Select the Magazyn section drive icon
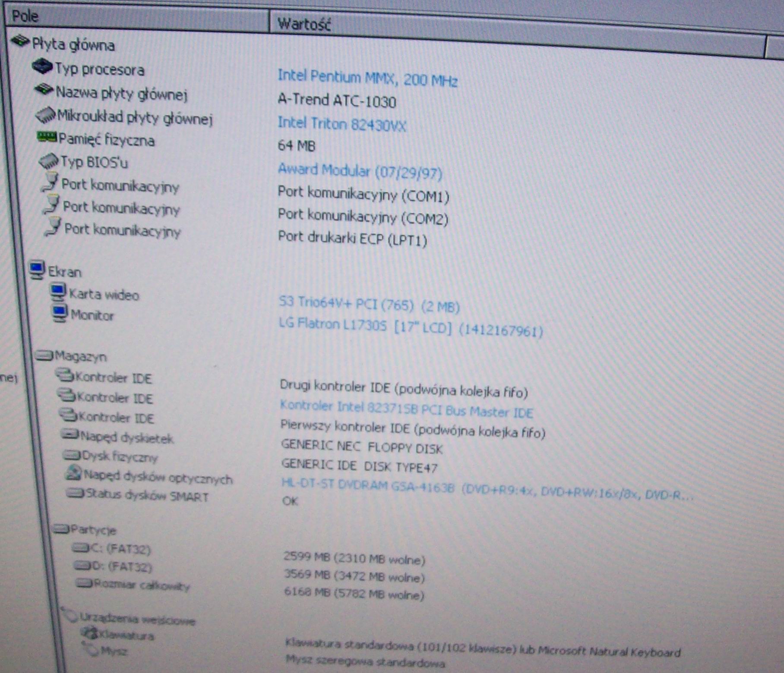 click(x=44, y=355)
